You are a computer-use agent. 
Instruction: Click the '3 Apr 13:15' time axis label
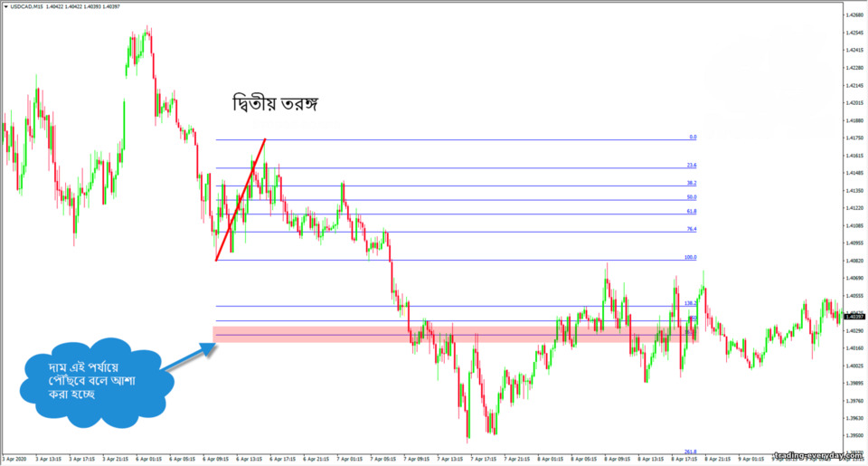(49, 459)
